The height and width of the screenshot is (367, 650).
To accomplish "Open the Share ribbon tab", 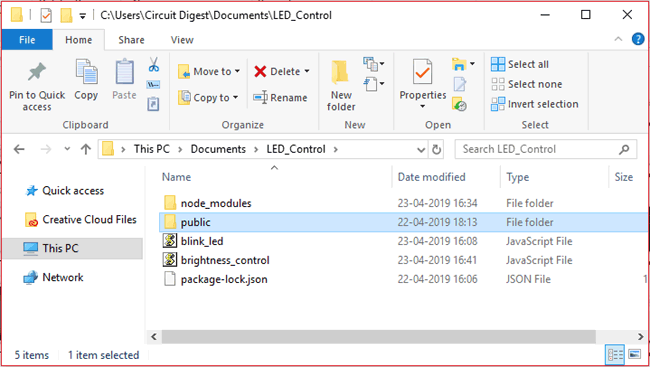I will (131, 40).
